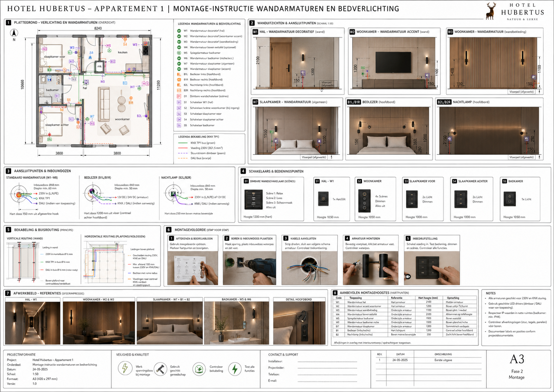Click 'Fase 2 Montage' in the title block
The image size is (554, 392).
516,374
